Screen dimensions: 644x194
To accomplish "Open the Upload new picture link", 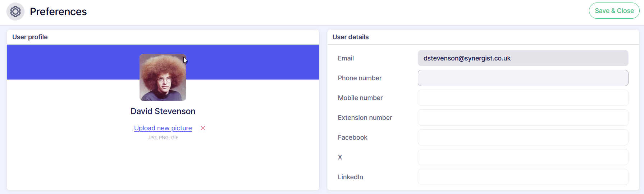I will [163, 128].
